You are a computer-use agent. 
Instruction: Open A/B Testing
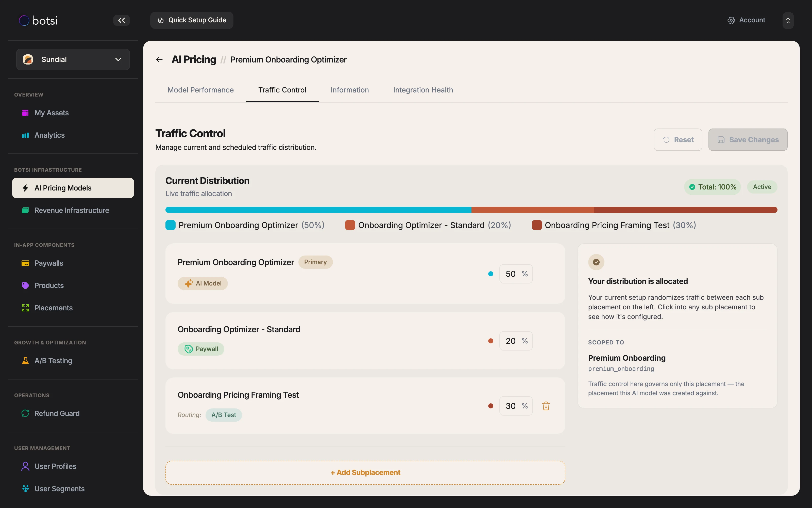(x=73, y=360)
